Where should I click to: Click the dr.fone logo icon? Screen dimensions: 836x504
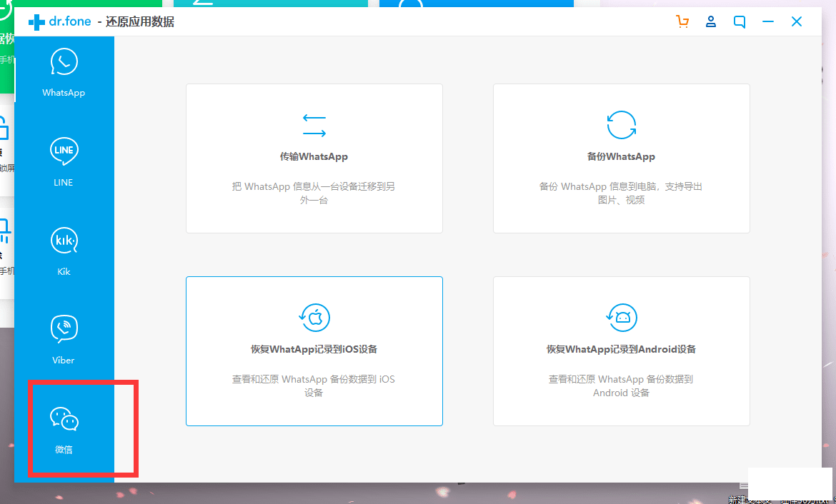[36, 22]
